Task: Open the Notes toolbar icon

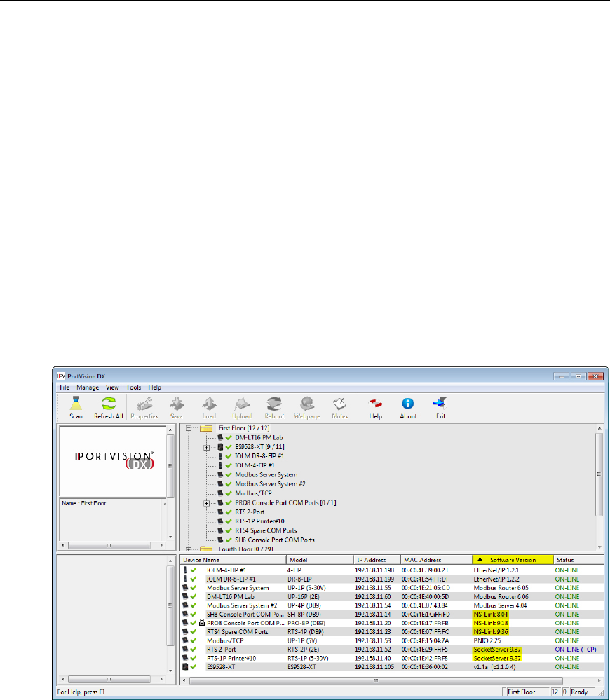Action: pyautogui.click(x=339, y=404)
